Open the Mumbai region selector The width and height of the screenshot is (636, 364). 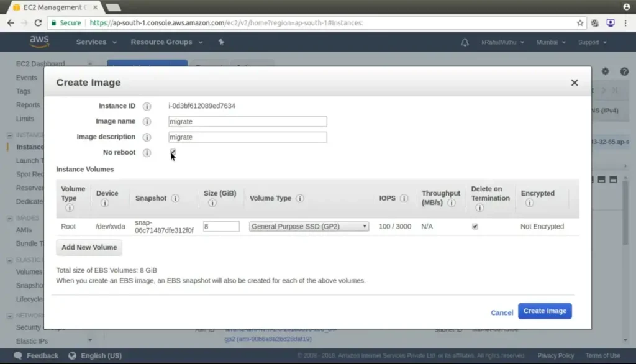tap(551, 42)
